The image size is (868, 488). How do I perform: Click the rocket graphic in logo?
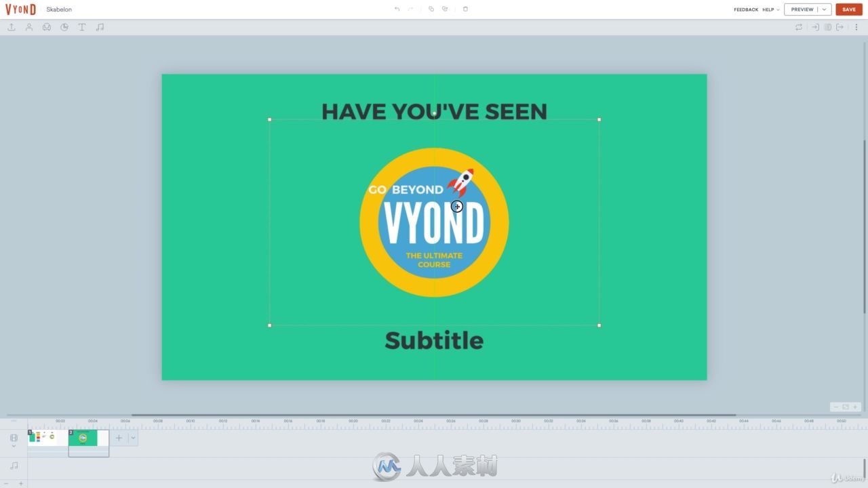click(460, 182)
